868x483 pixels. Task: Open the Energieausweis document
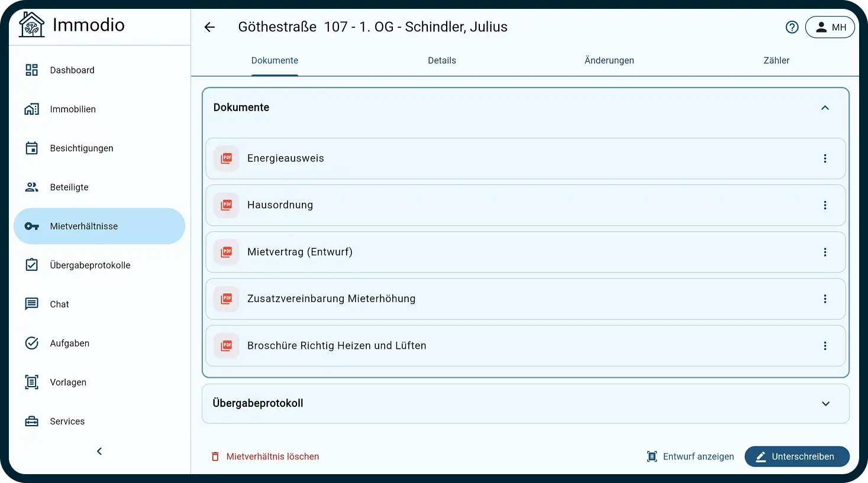[525, 158]
